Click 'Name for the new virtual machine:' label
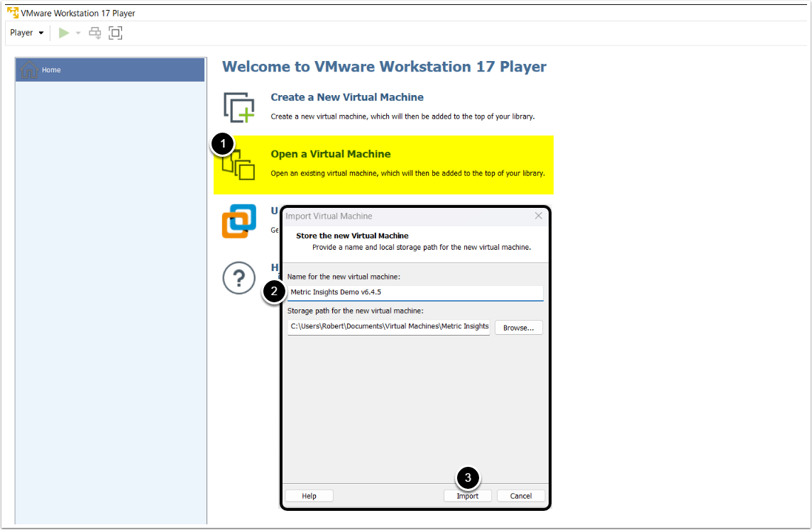 coord(344,277)
